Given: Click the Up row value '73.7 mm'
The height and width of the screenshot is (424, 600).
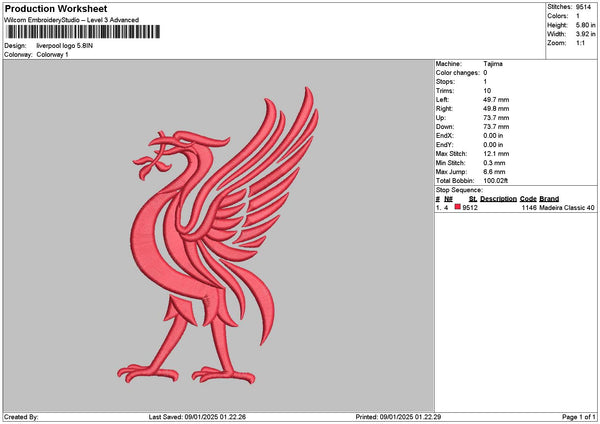Looking at the screenshot, I should point(496,118).
